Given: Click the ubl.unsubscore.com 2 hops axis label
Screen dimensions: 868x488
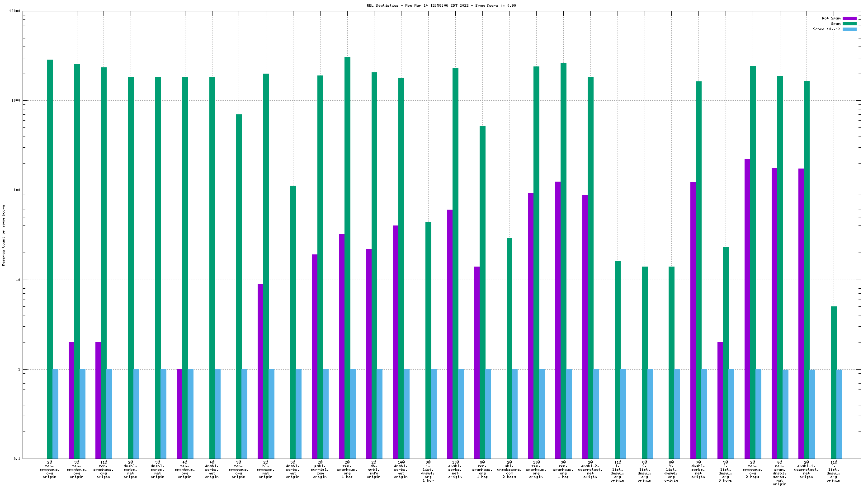Looking at the screenshot, I should pos(509,470).
